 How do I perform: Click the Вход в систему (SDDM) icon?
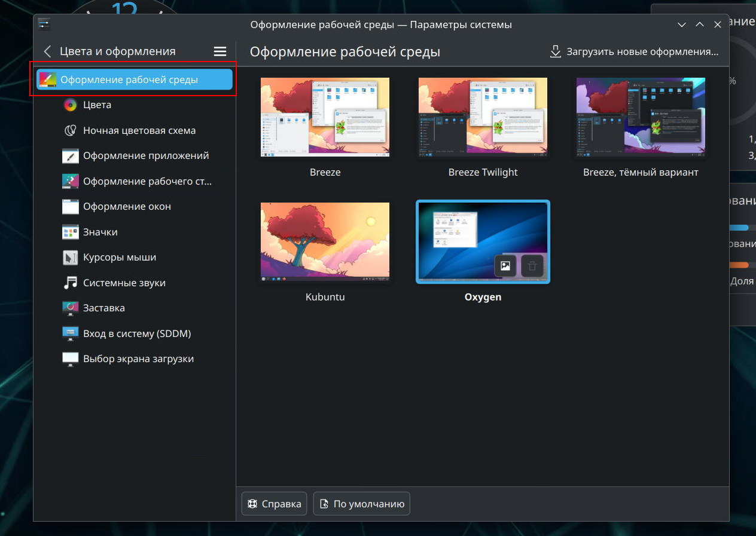71,333
